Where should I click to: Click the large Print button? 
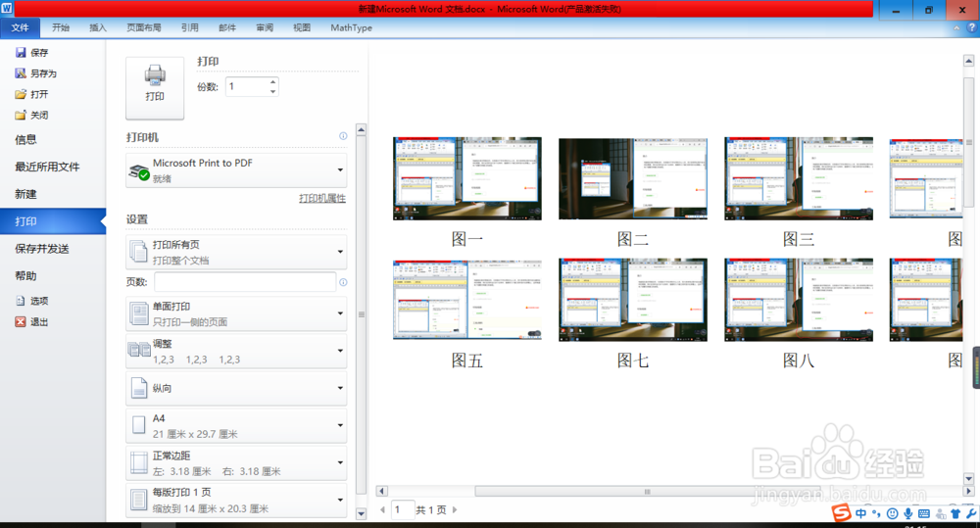tap(155, 88)
